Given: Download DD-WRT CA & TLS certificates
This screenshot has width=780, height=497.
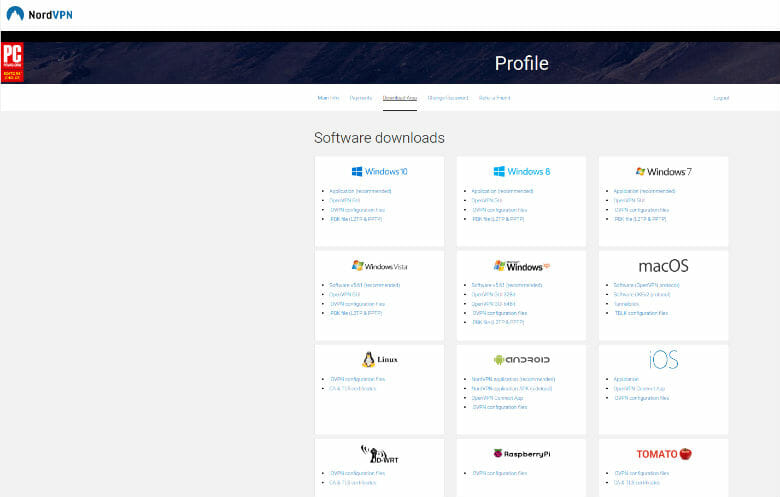Looking at the screenshot, I should pyautogui.click(x=353, y=483).
